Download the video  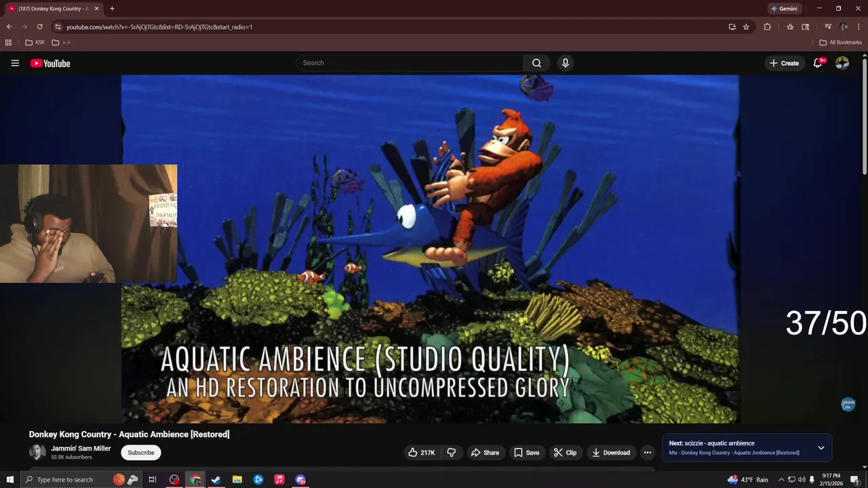pos(610,453)
